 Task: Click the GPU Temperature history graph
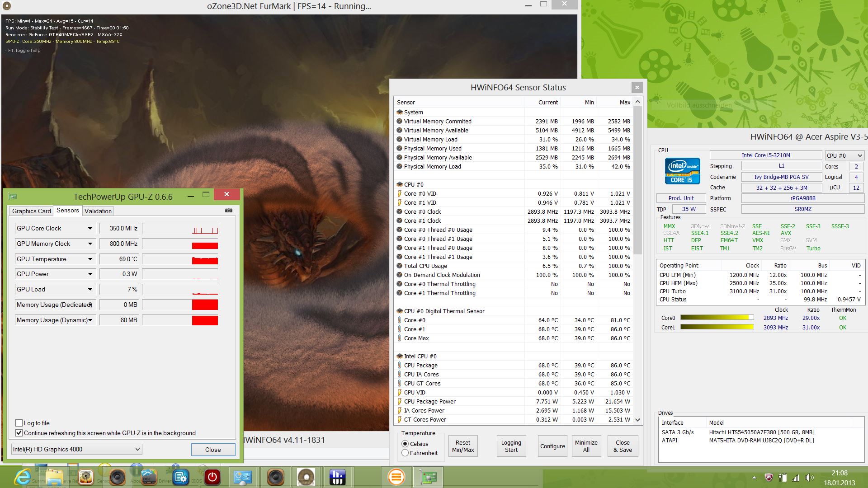180,259
